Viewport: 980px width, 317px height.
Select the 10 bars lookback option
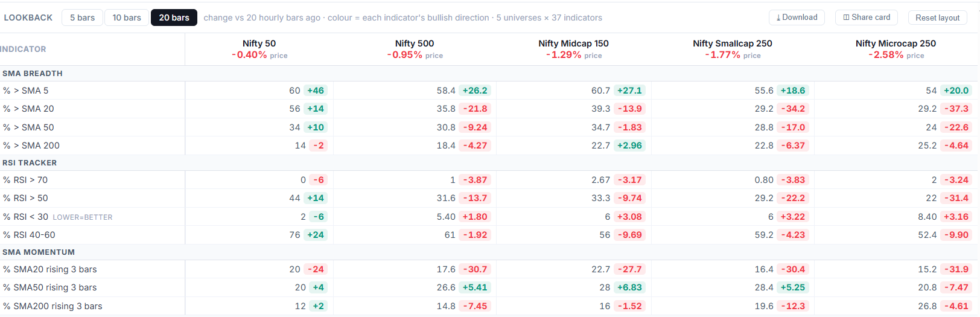(127, 18)
